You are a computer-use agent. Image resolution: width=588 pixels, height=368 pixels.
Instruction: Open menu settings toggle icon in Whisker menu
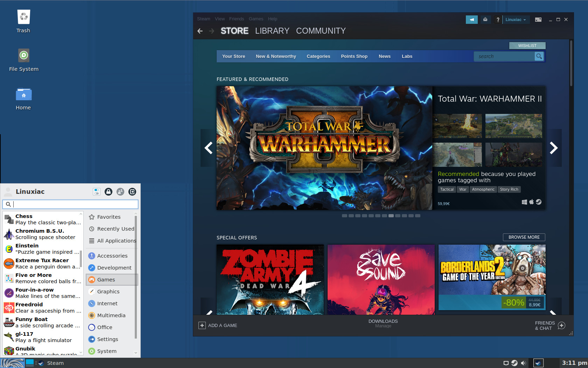(x=97, y=192)
